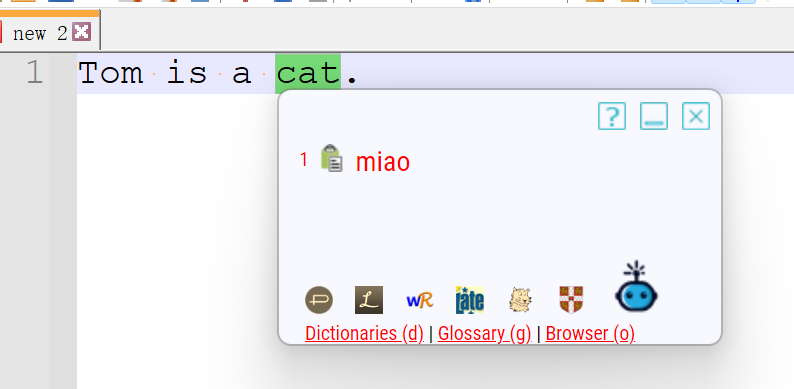Open the IATE terminology icon
794x389 pixels.
coord(470,300)
